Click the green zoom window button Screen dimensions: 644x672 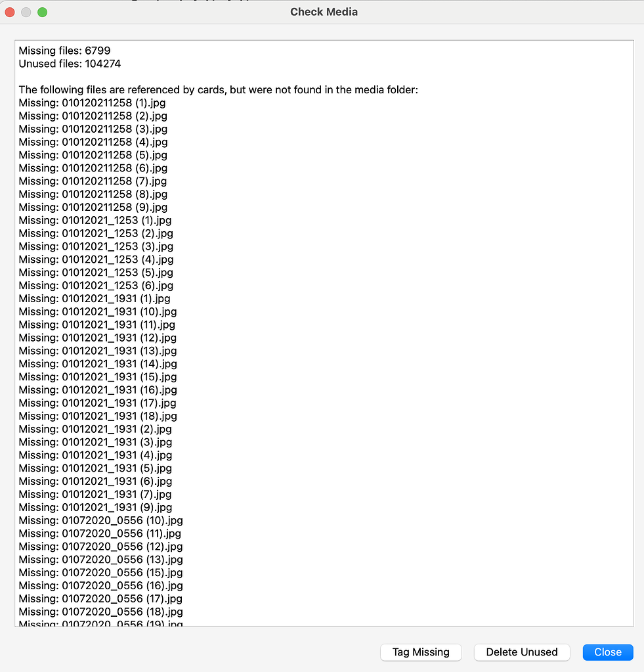[43, 12]
